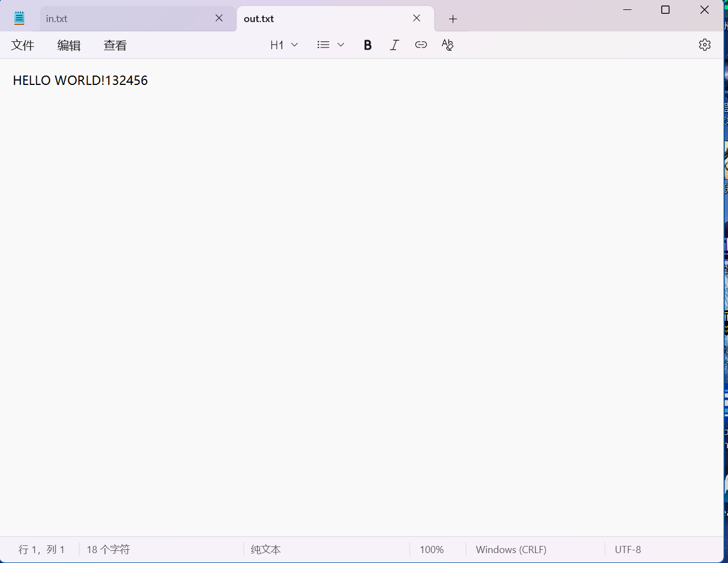Clear formatting with the Ab eraser icon
Screen dimensions: 728x563
coord(447,45)
